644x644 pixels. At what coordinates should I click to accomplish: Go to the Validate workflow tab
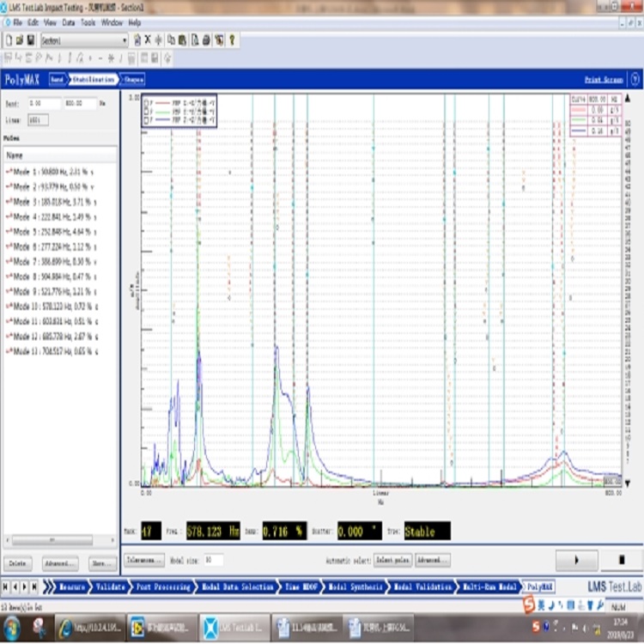[110, 587]
